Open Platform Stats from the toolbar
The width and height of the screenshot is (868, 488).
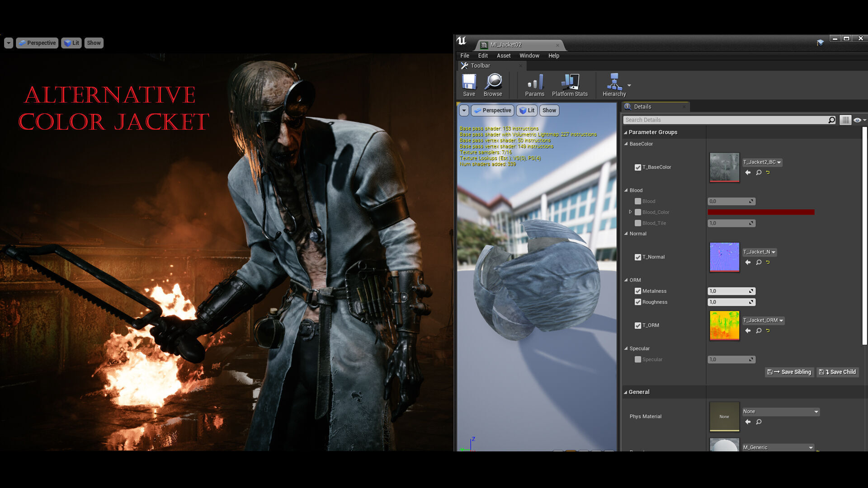pyautogui.click(x=570, y=85)
